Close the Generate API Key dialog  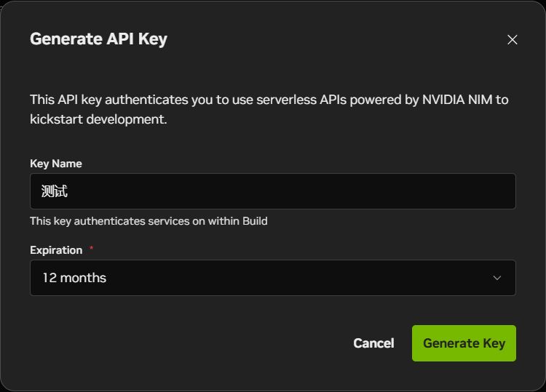point(513,40)
